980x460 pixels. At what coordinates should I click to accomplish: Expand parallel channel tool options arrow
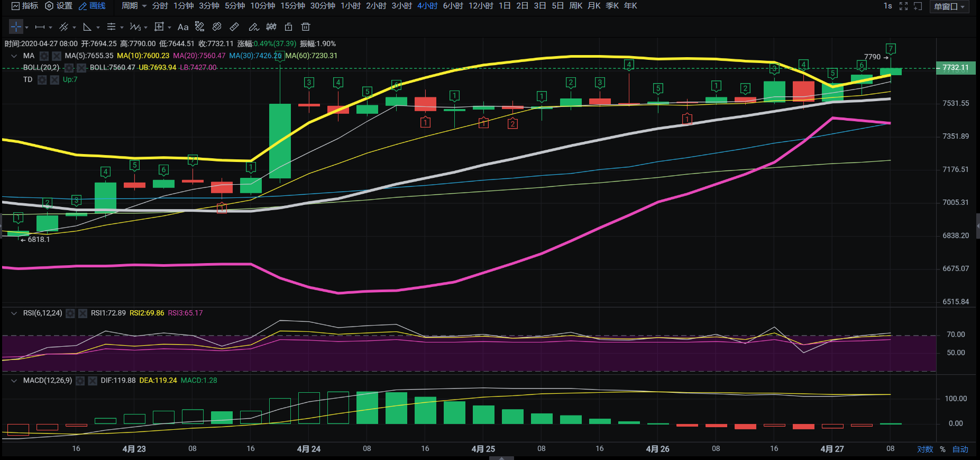74,28
